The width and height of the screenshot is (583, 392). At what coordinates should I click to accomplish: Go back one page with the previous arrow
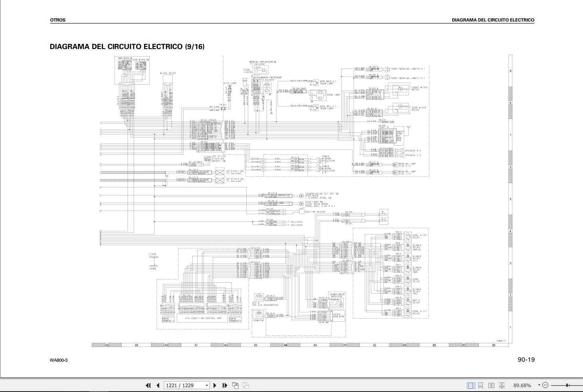pyautogui.click(x=158, y=385)
